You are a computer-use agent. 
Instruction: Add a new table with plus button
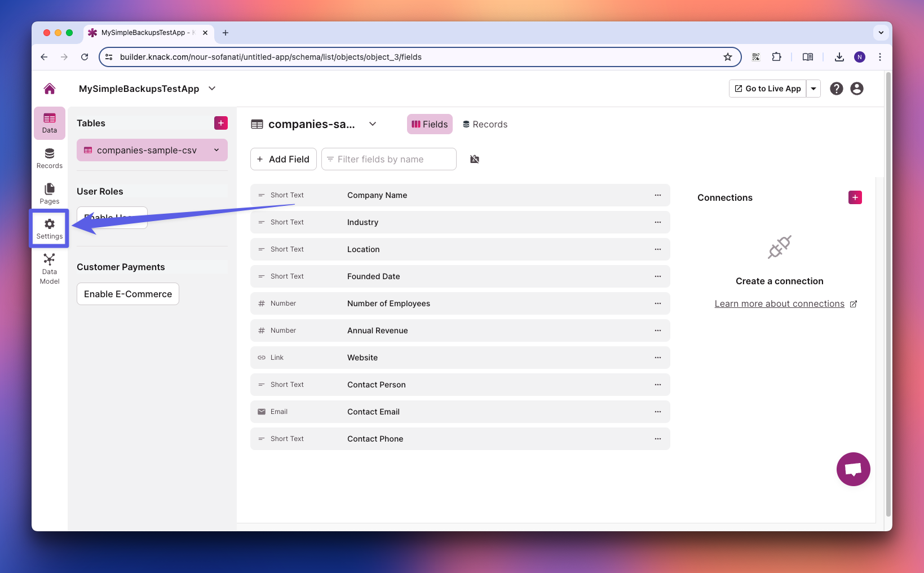click(221, 123)
